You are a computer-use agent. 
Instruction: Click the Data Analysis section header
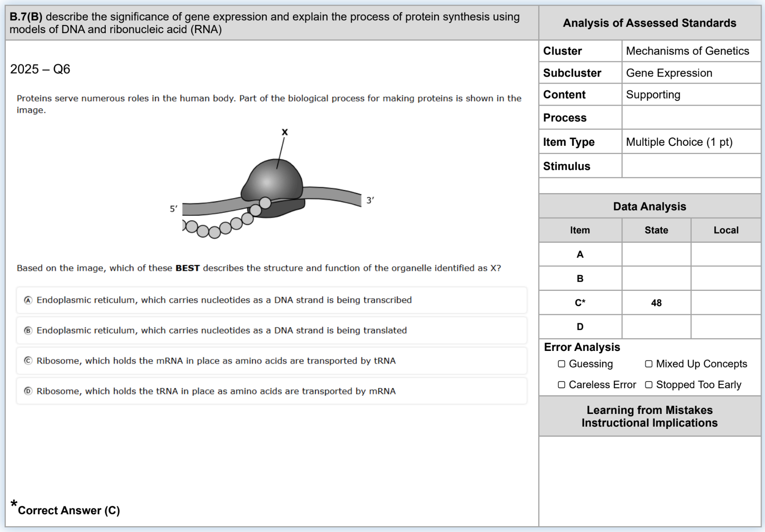(x=650, y=206)
